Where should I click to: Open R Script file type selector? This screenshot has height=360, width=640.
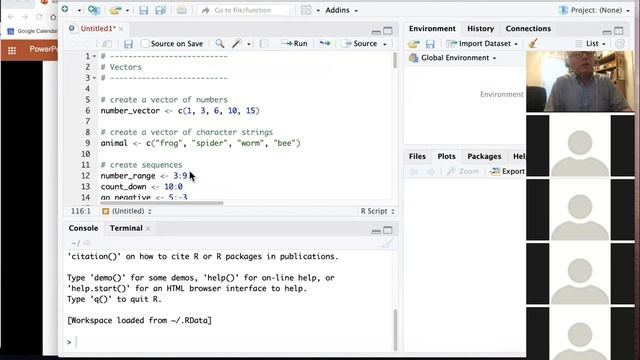pos(377,211)
